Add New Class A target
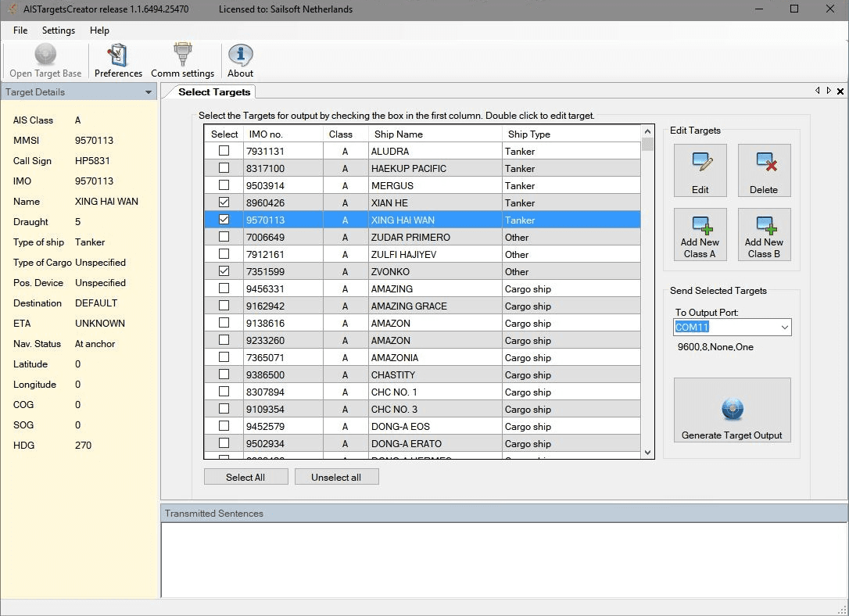The image size is (849, 616). coord(700,235)
